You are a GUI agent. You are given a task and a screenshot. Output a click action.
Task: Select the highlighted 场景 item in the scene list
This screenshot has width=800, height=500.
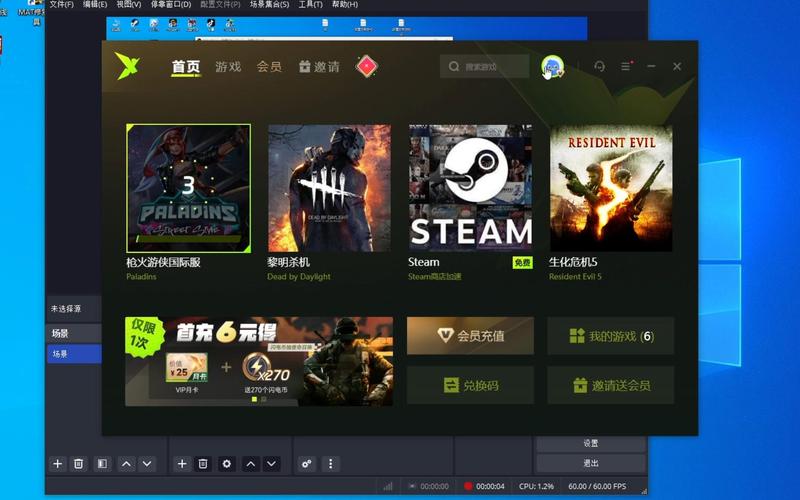pyautogui.click(x=74, y=354)
